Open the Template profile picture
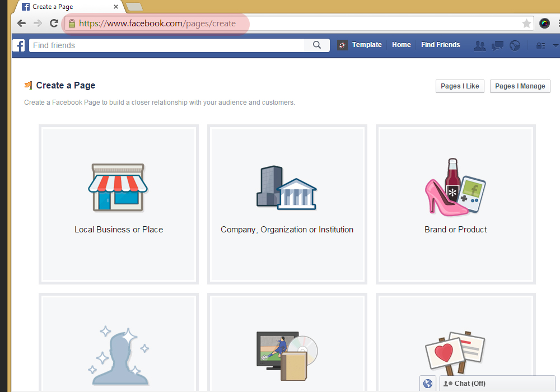The image size is (560, 392). (342, 45)
